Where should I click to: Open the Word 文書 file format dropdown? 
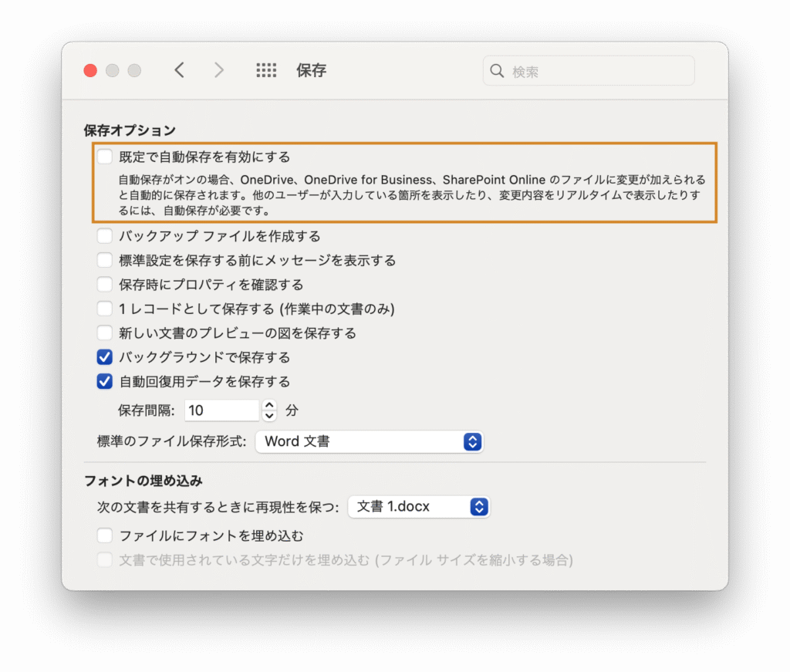pos(370,442)
